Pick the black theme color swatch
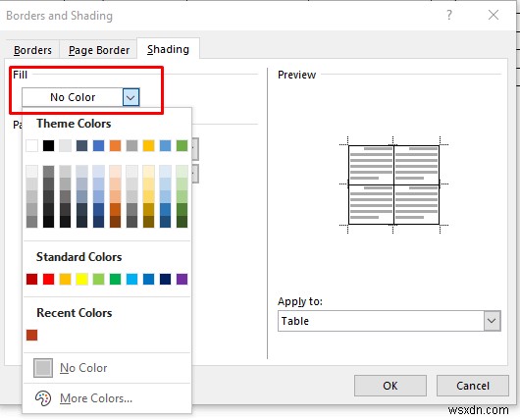This screenshot has width=520, height=420. [x=48, y=145]
